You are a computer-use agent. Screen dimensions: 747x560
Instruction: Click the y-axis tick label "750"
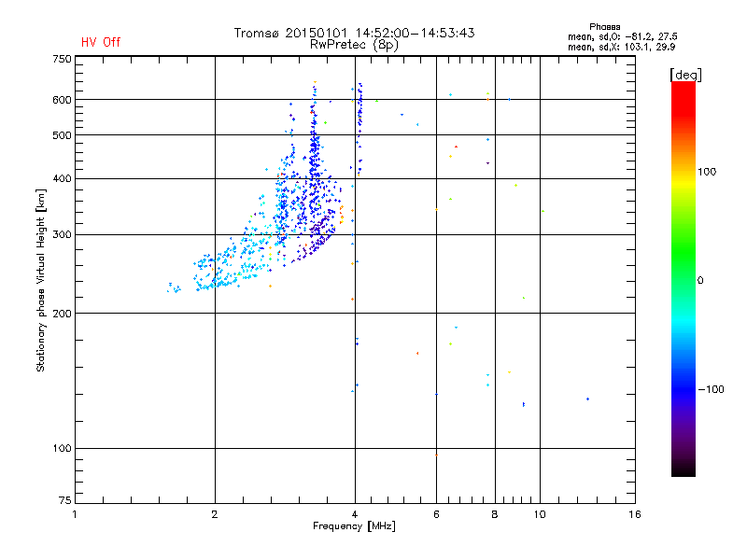click(62, 59)
